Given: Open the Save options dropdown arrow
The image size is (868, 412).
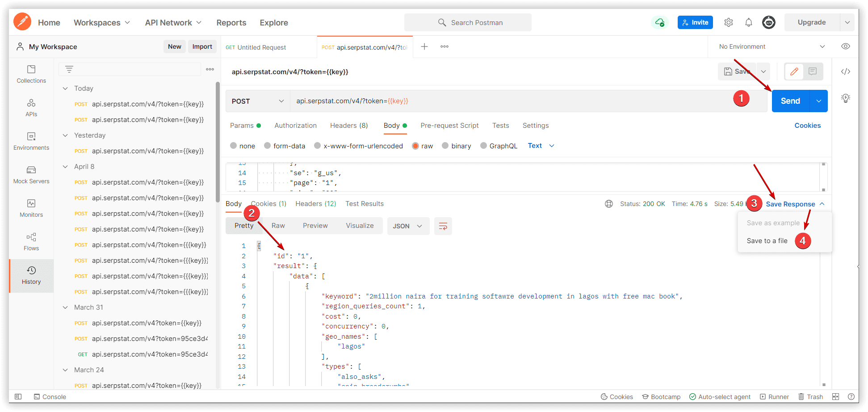Looking at the screenshot, I should pyautogui.click(x=763, y=71).
